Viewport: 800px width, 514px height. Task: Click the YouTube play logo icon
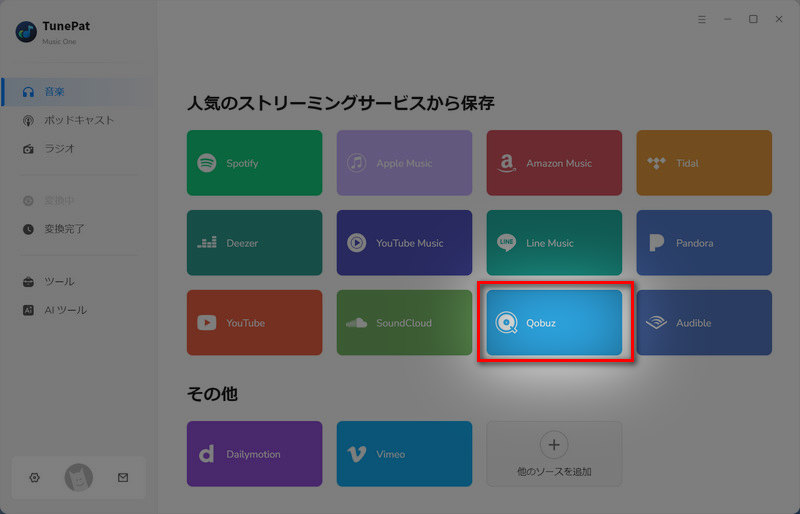(x=207, y=323)
